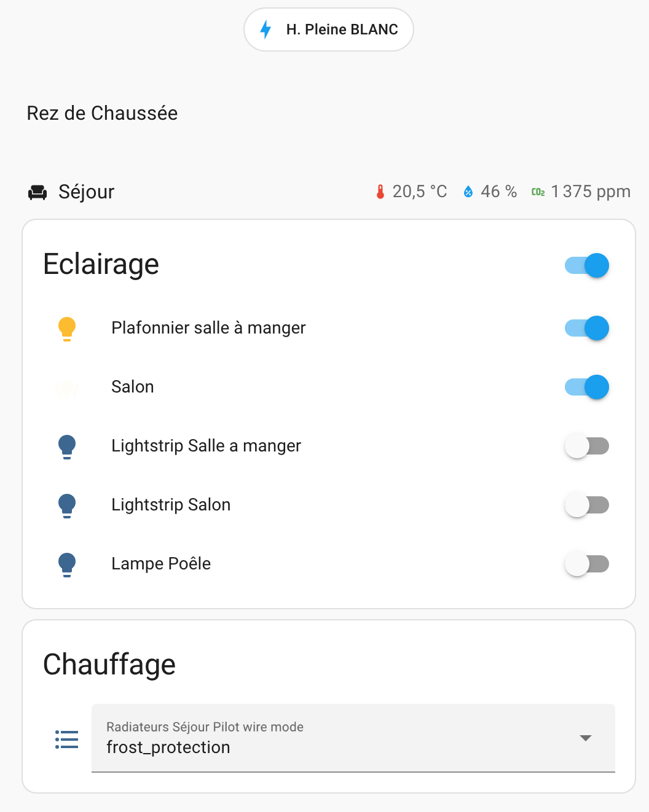
Task: Open the 1 375 ppm CO2 reading
Action: click(x=590, y=192)
